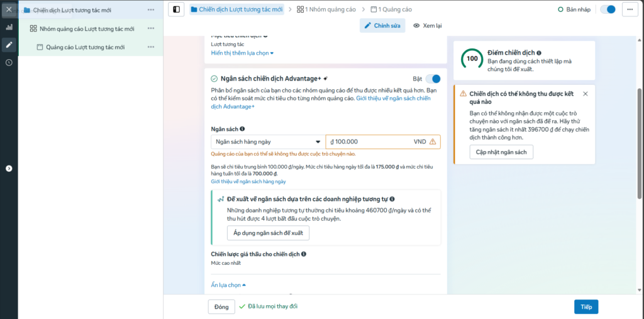Collapse options with Ẩn lựa chọn
The height and width of the screenshot is (319, 644).
pyautogui.click(x=228, y=285)
